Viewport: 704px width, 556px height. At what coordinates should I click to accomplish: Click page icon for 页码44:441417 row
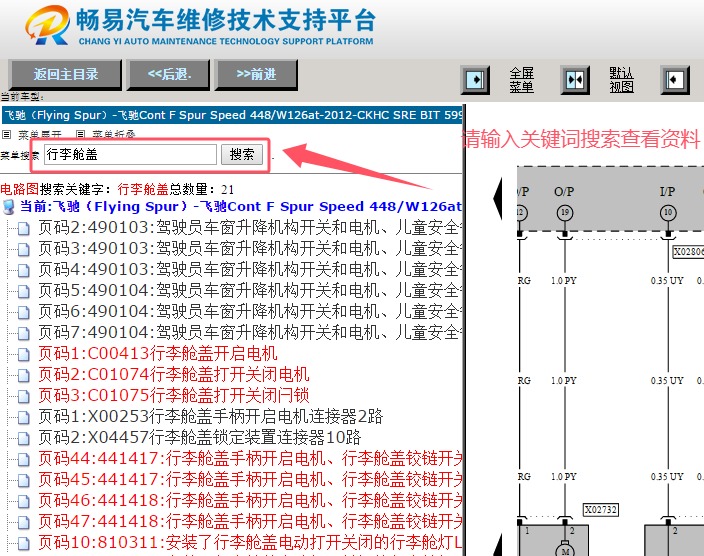[x=23, y=459]
